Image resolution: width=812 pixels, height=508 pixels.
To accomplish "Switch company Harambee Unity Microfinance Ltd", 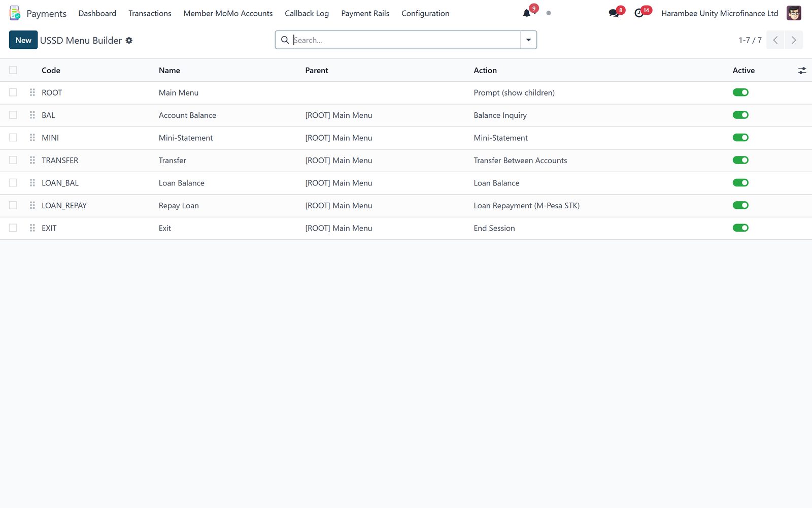I will click(x=719, y=14).
